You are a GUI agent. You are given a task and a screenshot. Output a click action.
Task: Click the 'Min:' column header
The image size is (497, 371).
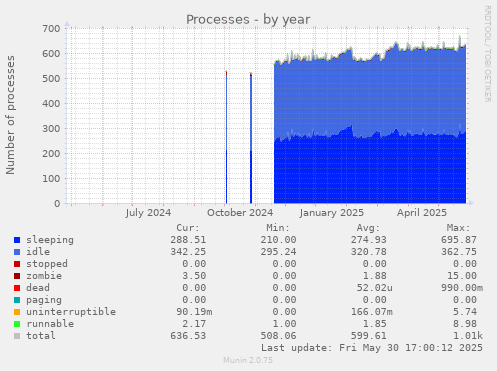(278, 228)
